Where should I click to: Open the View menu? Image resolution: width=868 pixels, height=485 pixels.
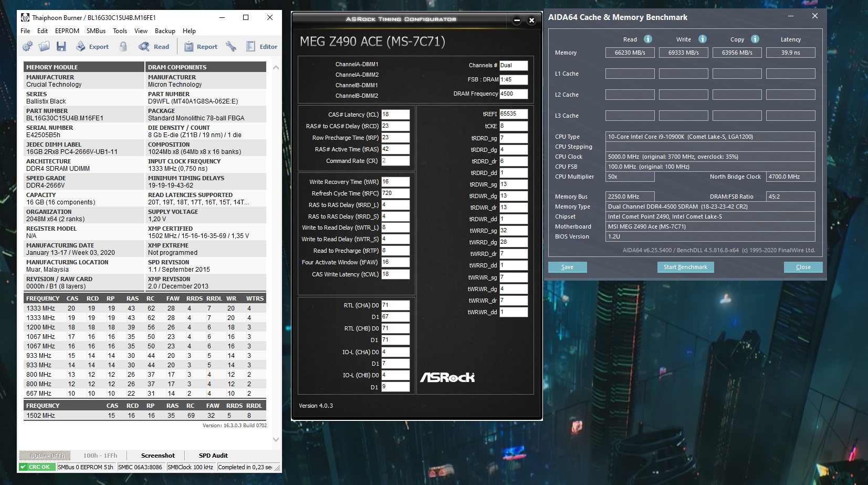[x=141, y=31]
